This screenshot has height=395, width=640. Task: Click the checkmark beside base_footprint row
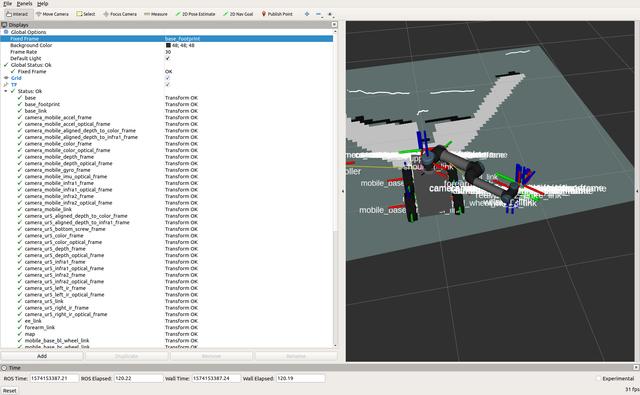[20, 104]
